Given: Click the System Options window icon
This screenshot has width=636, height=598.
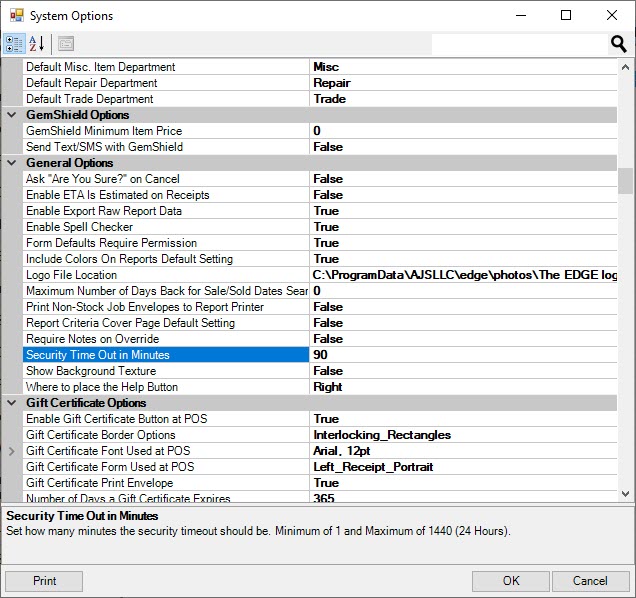Looking at the screenshot, I should click(14, 16).
